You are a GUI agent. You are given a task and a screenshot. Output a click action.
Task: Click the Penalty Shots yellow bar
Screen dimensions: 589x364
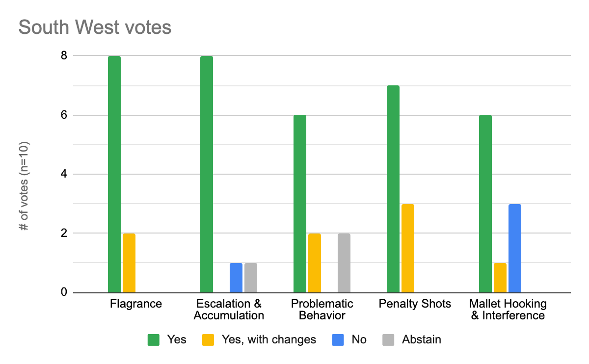[x=407, y=248]
